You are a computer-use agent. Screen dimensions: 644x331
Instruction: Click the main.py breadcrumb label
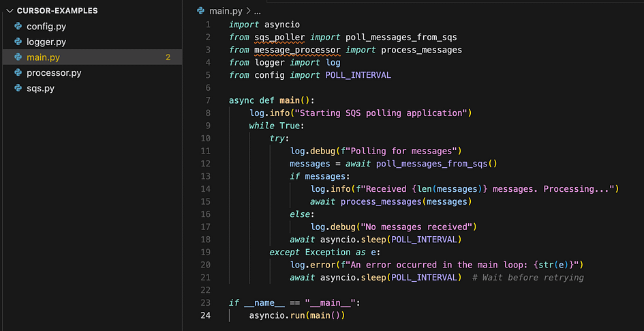tap(226, 11)
